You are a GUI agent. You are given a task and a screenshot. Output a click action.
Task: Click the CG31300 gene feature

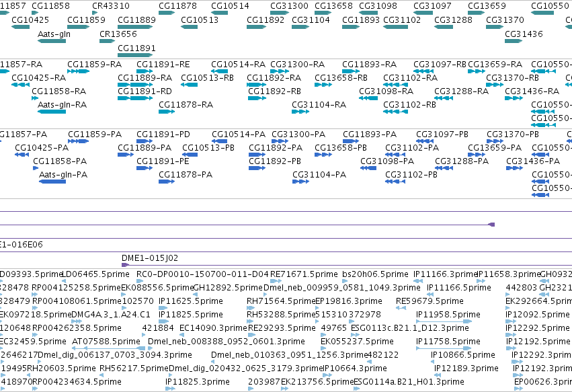(x=280, y=13)
